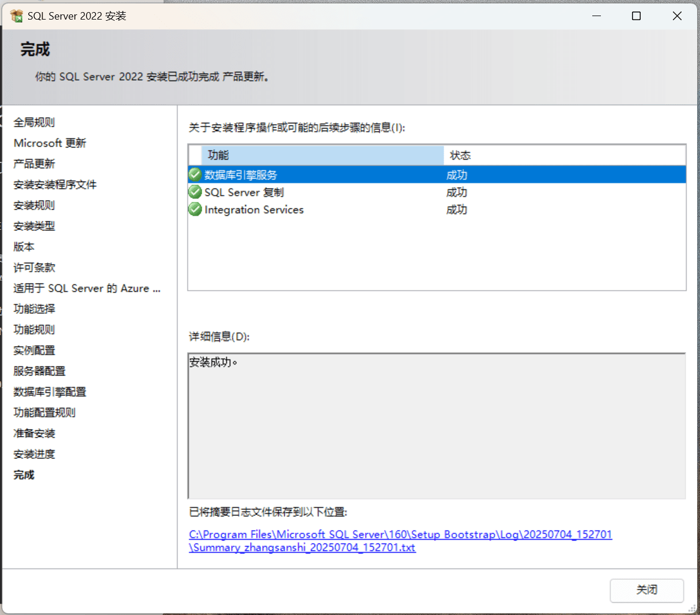
Task: Click green check icon beside 数据库引擎服务
Action: point(195,174)
